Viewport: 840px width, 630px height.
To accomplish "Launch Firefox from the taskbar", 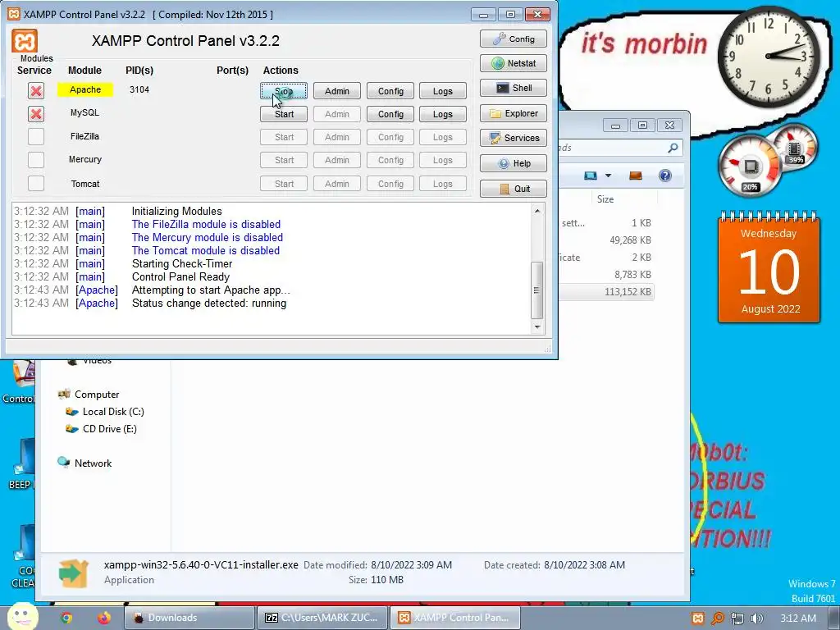I will (x=104, y=618).
